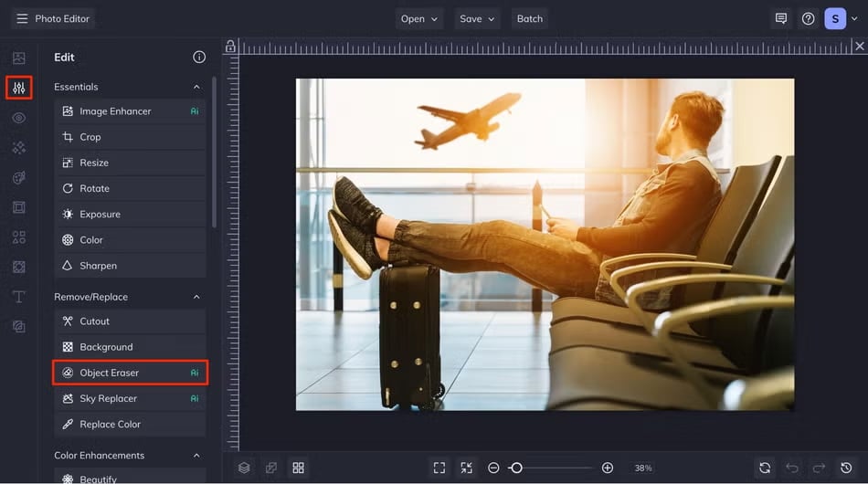Click the Text tool icon in sidebar
868x484 pixels.
18,297
